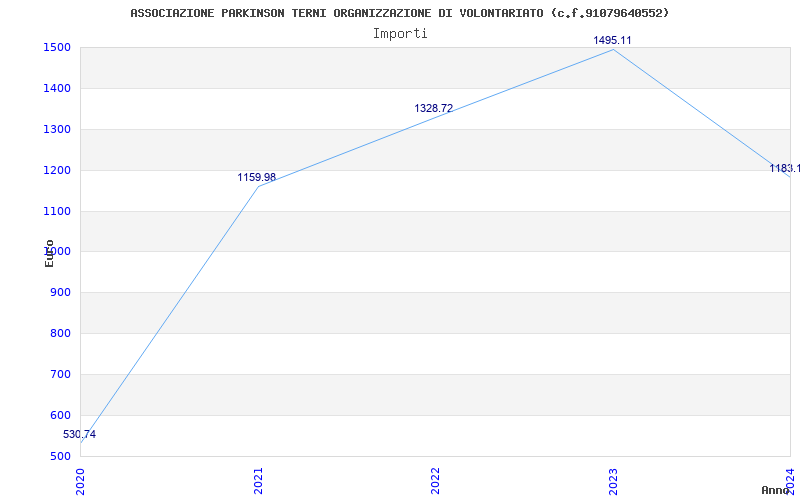Click the 2023 x-axis label
Image resolution: width=800 pixels, height=500 pixels.
point(613,482)
